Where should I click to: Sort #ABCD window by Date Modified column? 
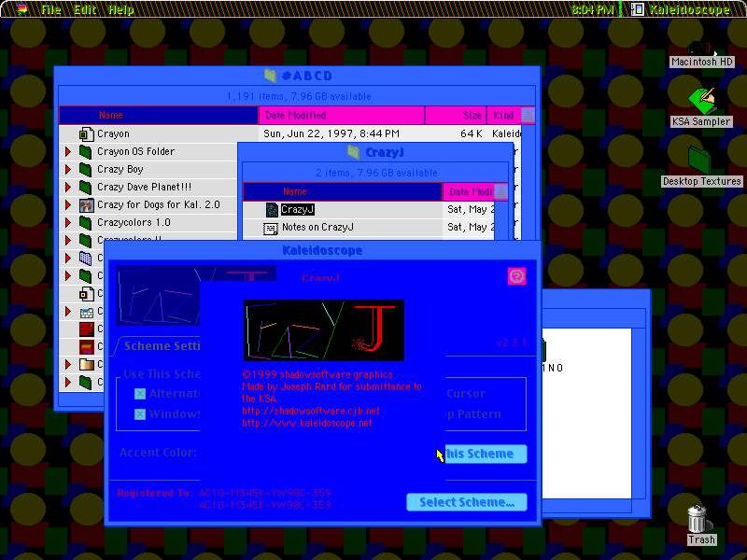342,115
